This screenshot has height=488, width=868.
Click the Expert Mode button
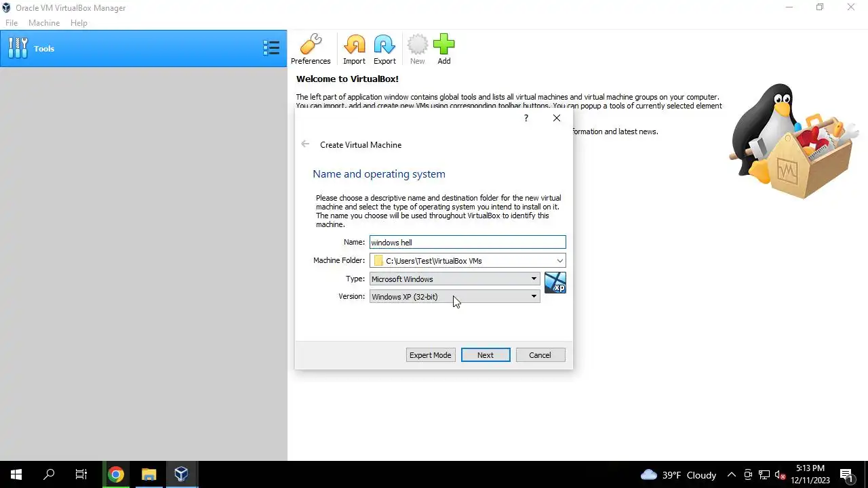430,355
